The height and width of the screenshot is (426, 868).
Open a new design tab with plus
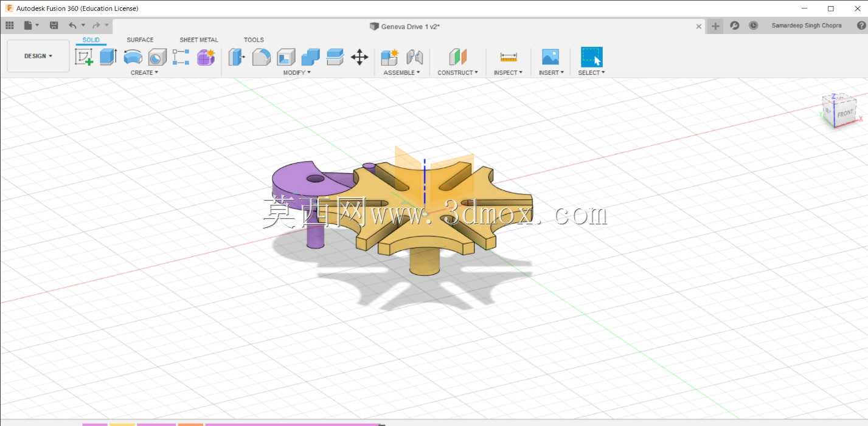click(716, 26)
